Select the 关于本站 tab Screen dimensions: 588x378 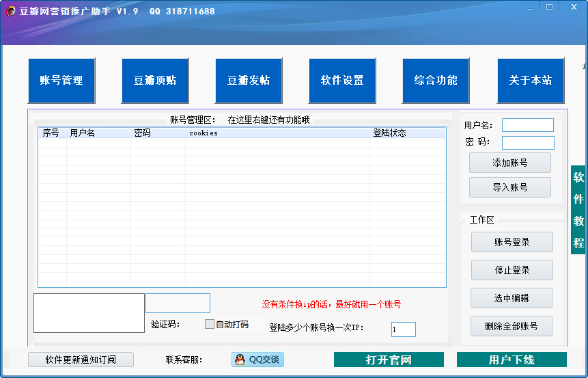[531, 81]
